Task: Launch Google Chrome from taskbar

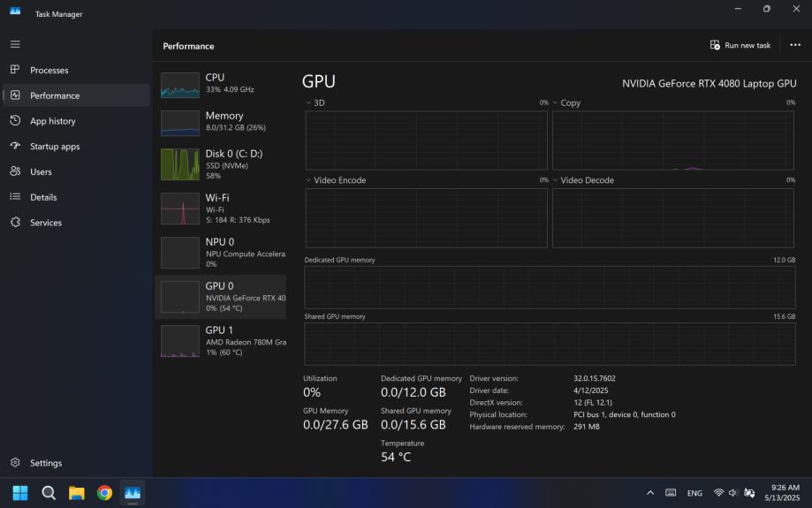Action: click(x=104, y=492)
